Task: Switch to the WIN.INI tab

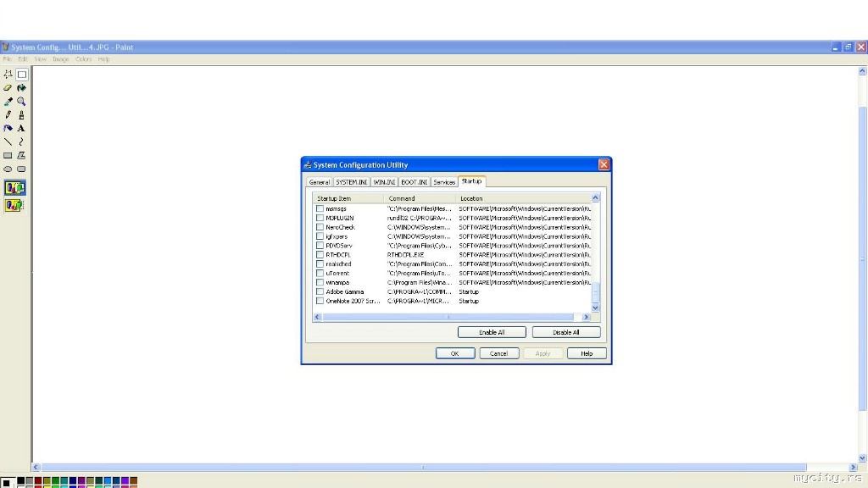Action: (384, 182)
